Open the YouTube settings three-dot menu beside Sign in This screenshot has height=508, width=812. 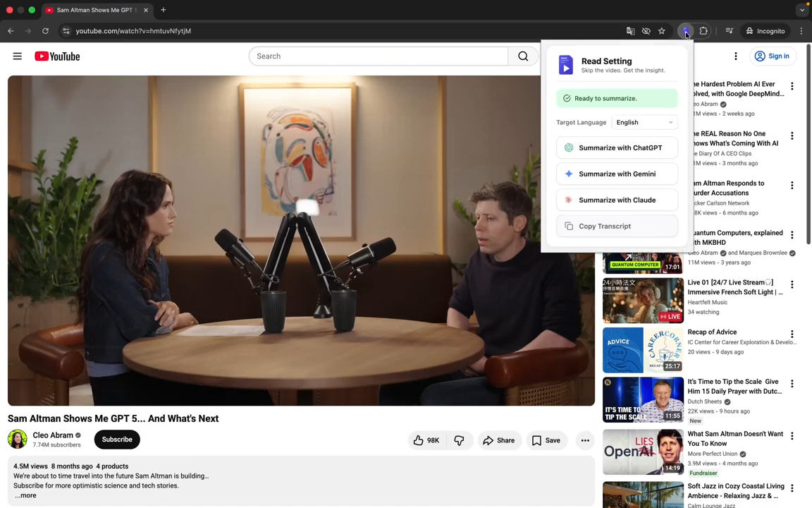tap(735, 56)
